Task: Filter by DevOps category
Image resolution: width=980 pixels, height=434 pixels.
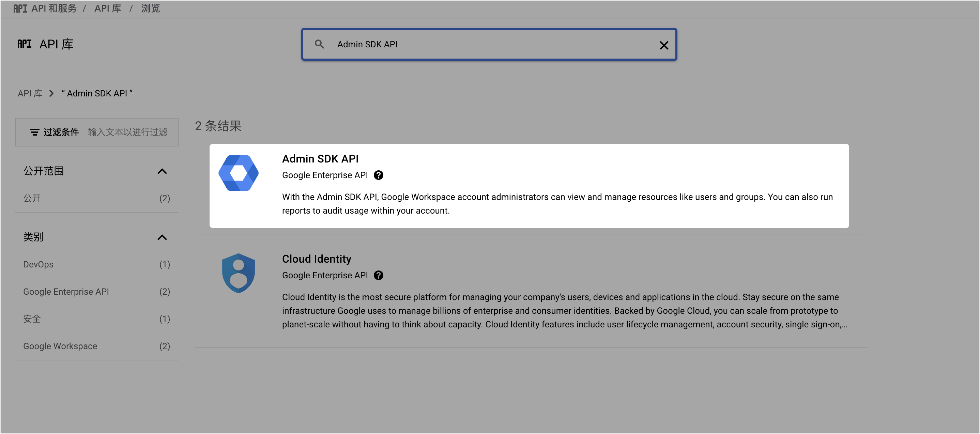Action: (97, 264)
